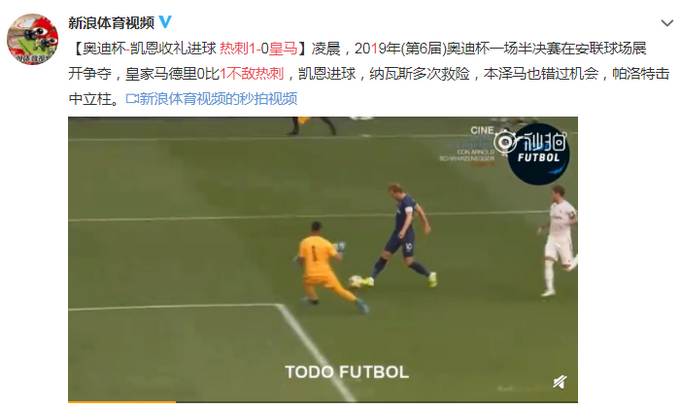Click the 中立柱 text ending the post
The width and height of the screenshot is (680, 409).
tap(90, 99)
